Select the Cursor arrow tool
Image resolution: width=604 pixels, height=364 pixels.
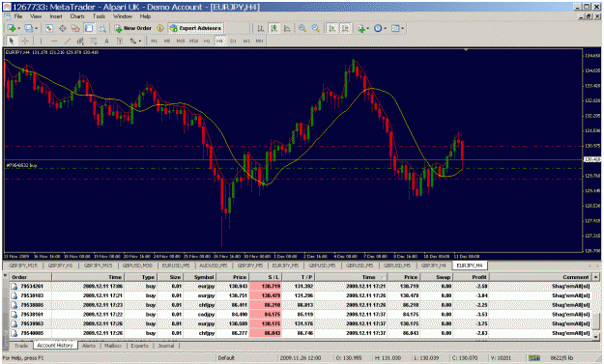coord(12,41)
